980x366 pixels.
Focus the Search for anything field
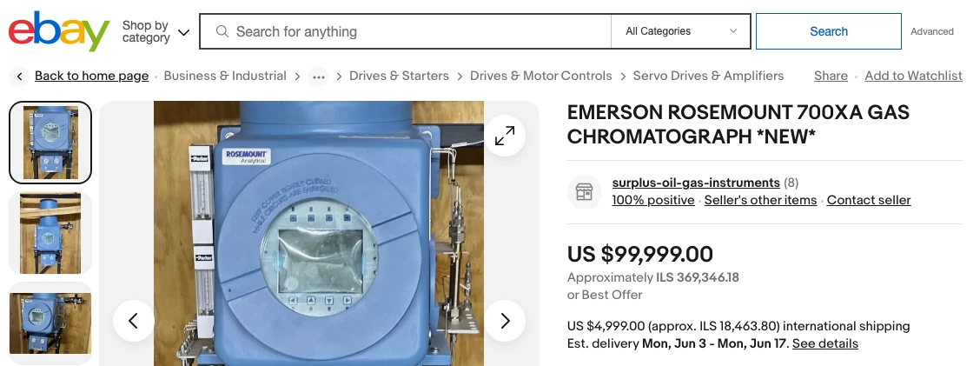[x=417, y=31]
